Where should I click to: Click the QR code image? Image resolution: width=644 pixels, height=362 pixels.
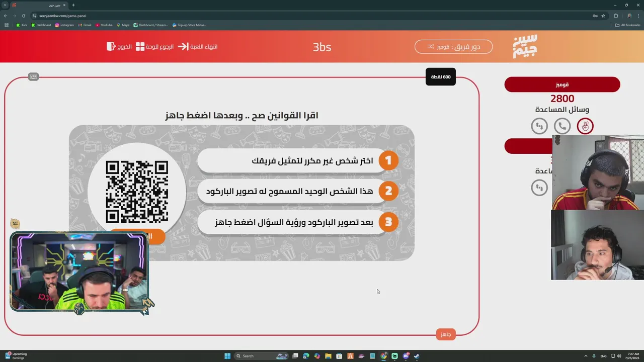tap(137, 192)
